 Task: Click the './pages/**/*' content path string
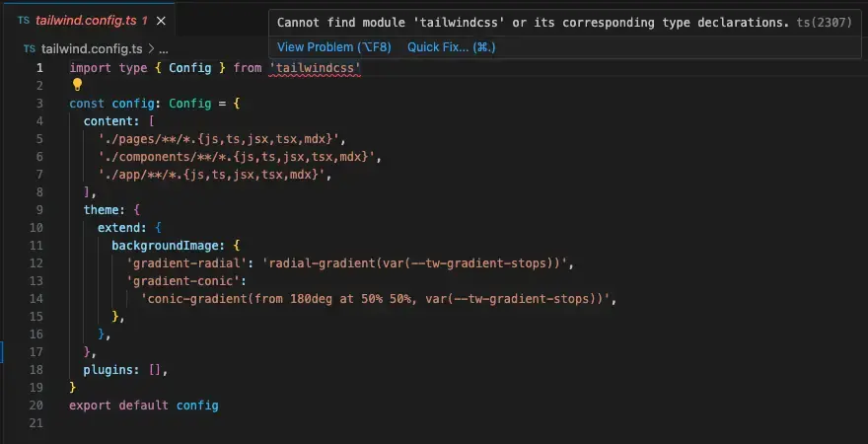(x=223, y=139)
